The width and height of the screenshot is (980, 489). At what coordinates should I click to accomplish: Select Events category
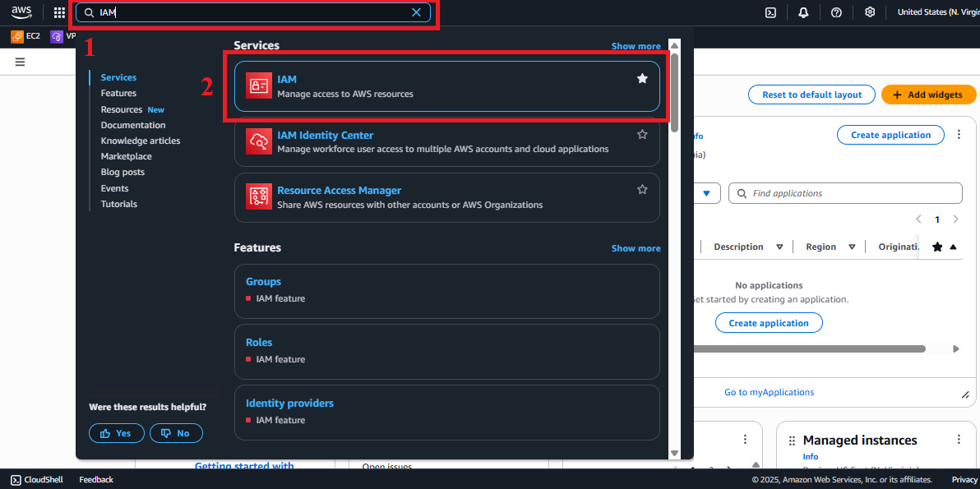[x=114, y=188]
